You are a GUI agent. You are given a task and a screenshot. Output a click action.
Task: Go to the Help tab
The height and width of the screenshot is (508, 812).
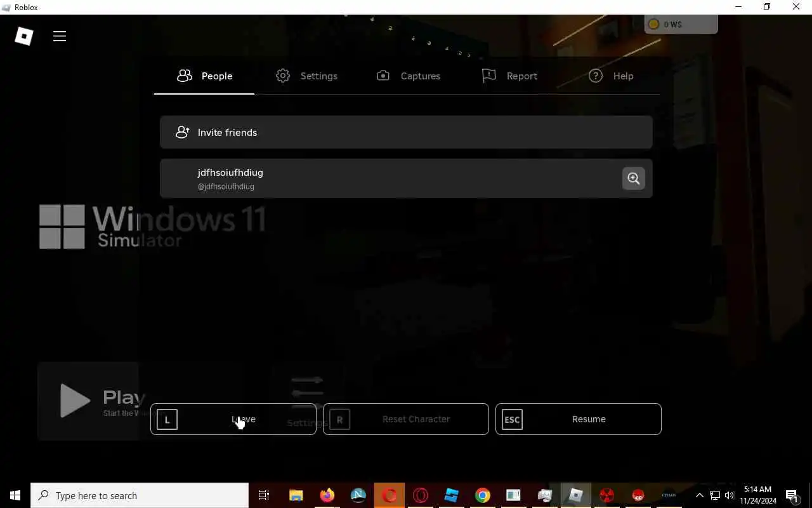point(611,76)
